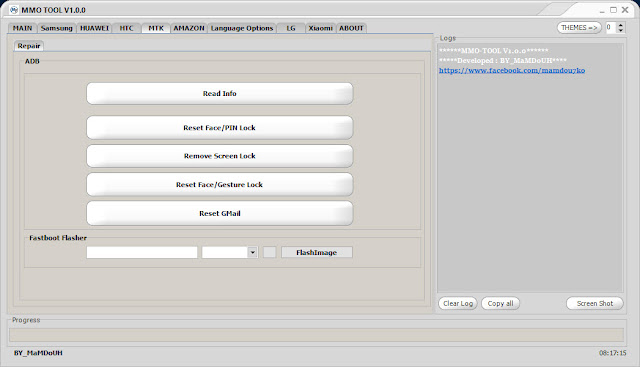Select the Xiaomi tab

coord(320,28)
